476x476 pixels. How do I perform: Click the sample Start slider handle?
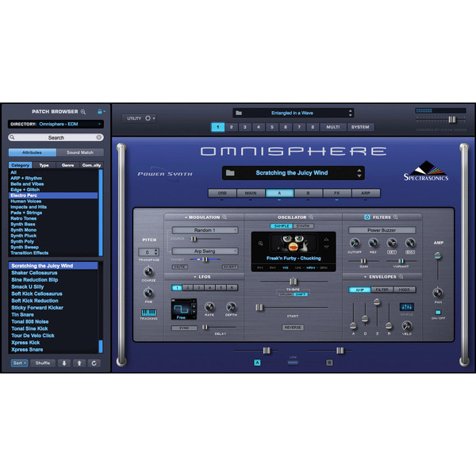coord(259,308)
